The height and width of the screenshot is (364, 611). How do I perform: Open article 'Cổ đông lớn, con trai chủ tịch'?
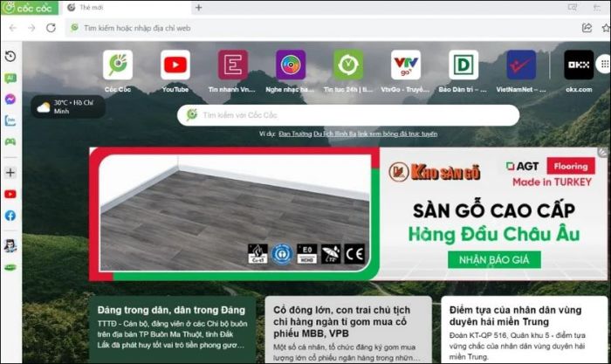(x=348, y=329)
